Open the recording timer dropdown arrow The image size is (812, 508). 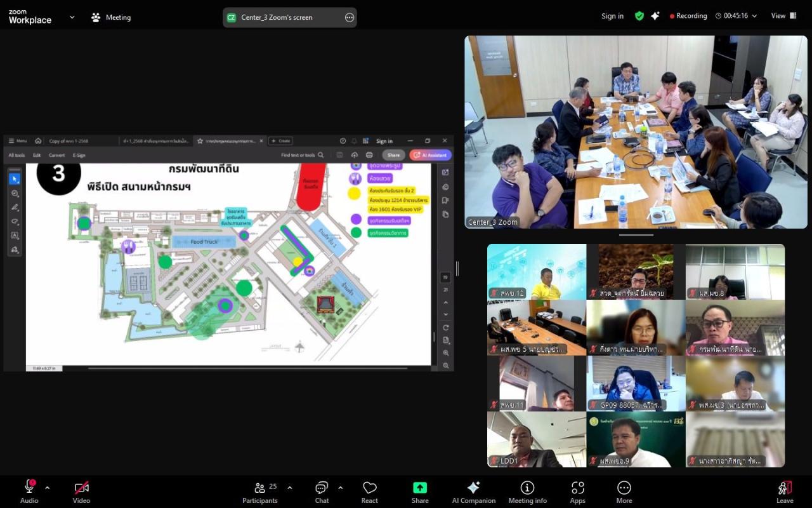(x=754, y=16)
